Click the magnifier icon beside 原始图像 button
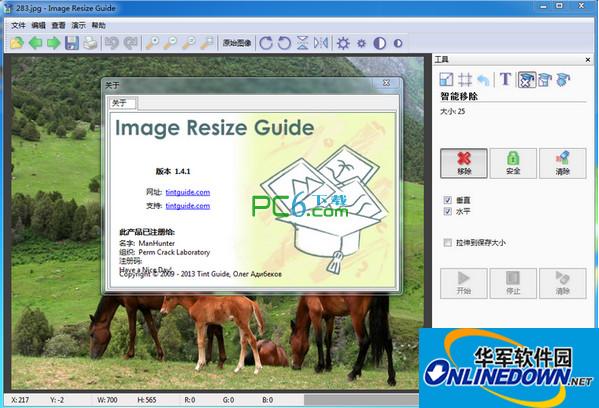 tap(207, 43)
